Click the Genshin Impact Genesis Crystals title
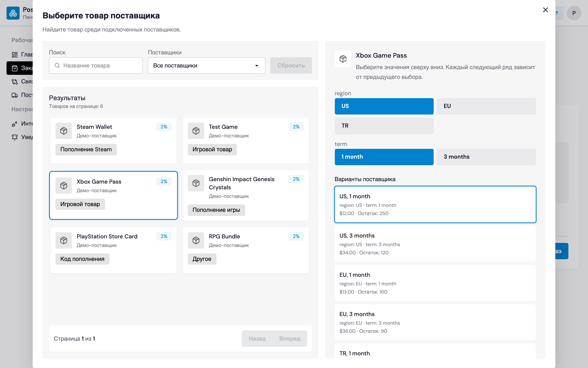 [x=242, y=183]
